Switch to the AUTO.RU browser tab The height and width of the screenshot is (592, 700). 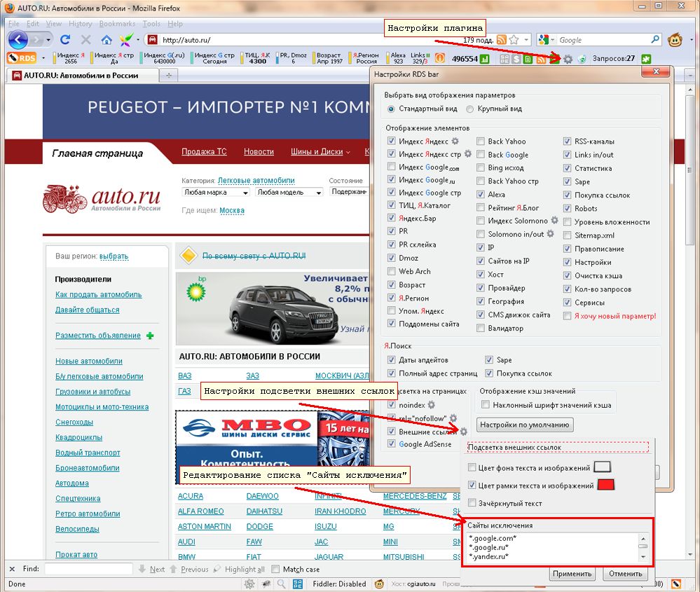[x=83, y=76]
